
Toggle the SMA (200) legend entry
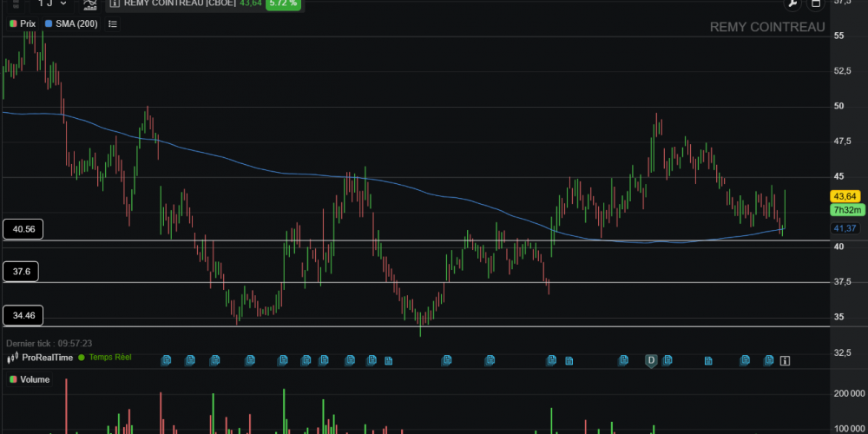pyautogui.click(x=71, y=23)
